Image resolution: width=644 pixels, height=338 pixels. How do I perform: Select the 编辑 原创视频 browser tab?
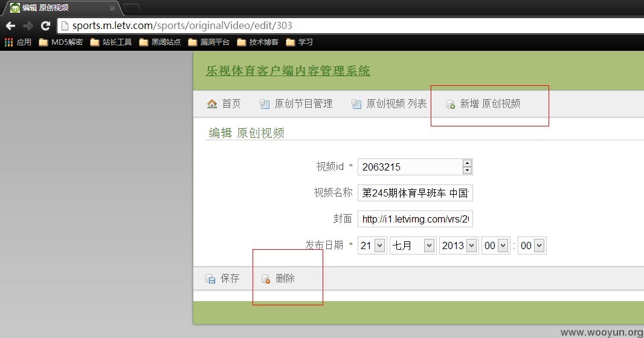62,8
